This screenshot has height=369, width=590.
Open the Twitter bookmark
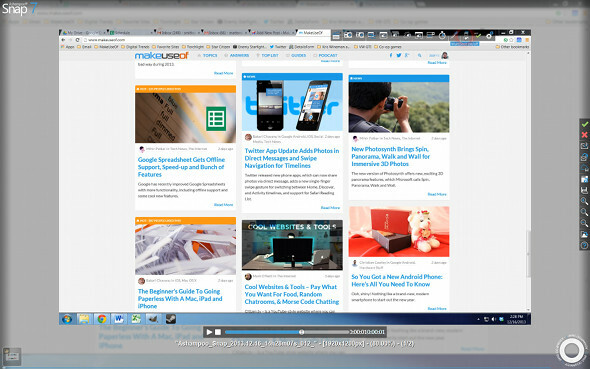[278, 47]
